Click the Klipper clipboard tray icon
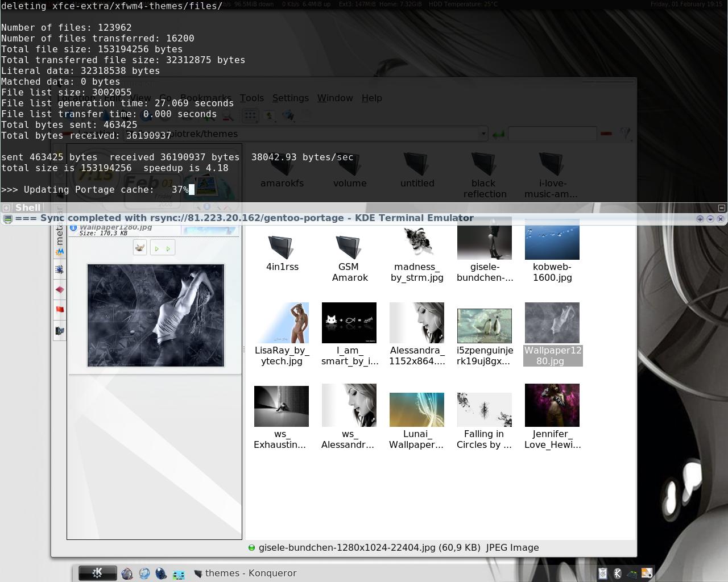Screen dimensions: 728x582 pos(603,573)
